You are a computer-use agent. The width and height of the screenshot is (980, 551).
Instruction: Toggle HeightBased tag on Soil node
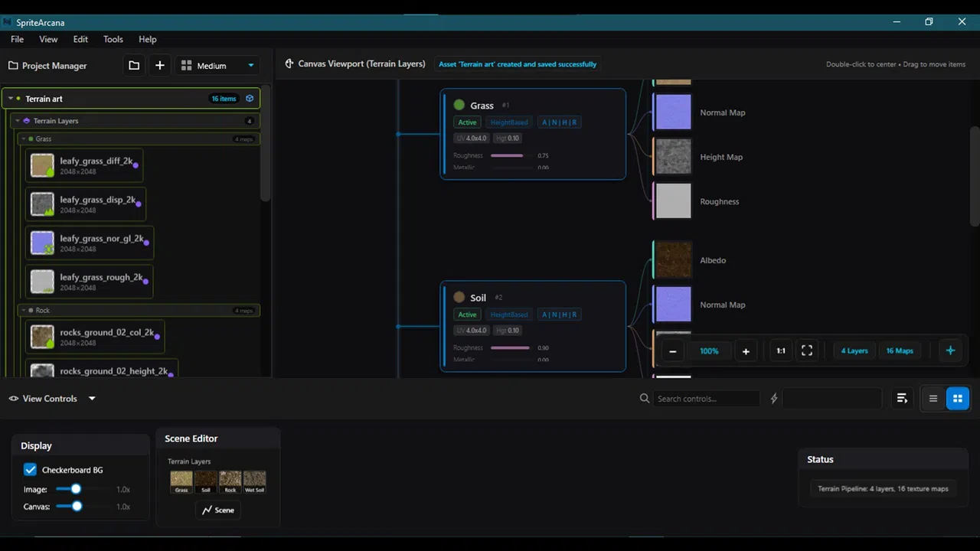[509, 315]
